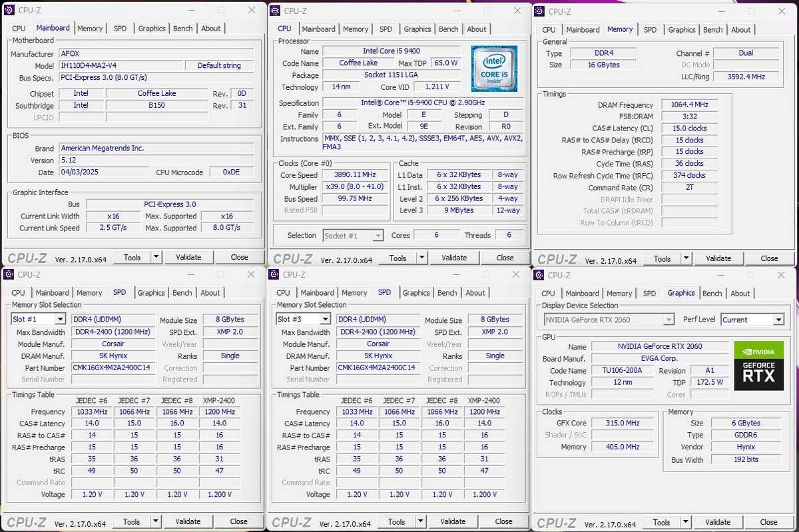
Task: Expand the Slot #1 memory slot dropdown
Action: [59, 320]
